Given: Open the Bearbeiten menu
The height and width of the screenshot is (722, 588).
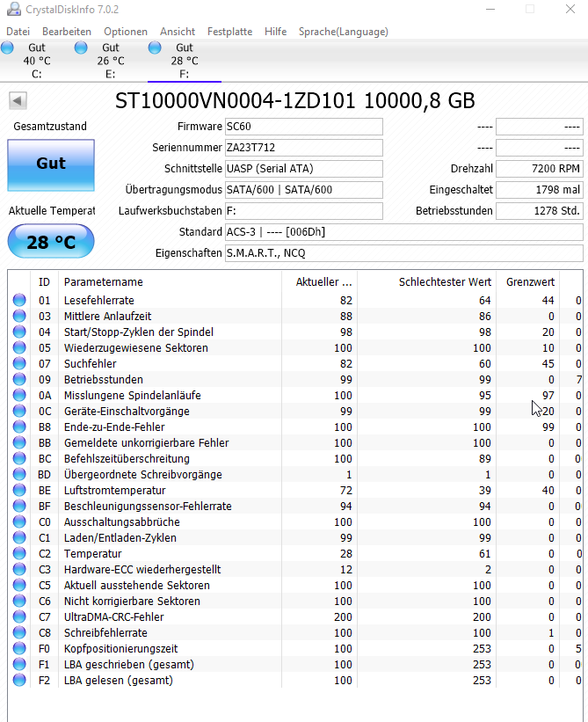Looking at the screenshot, I should (67, 32).
